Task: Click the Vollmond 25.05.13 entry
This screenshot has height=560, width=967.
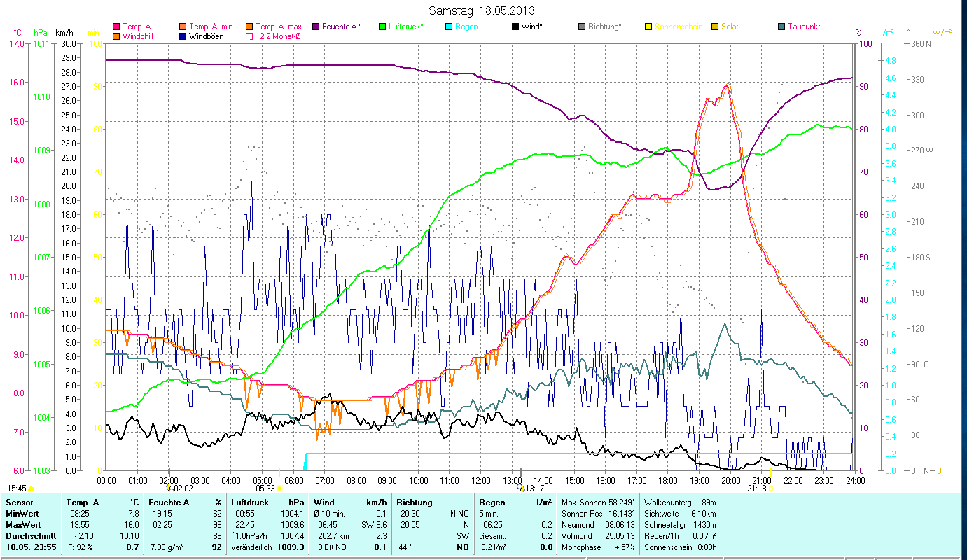Action: (x=599, y=536)
